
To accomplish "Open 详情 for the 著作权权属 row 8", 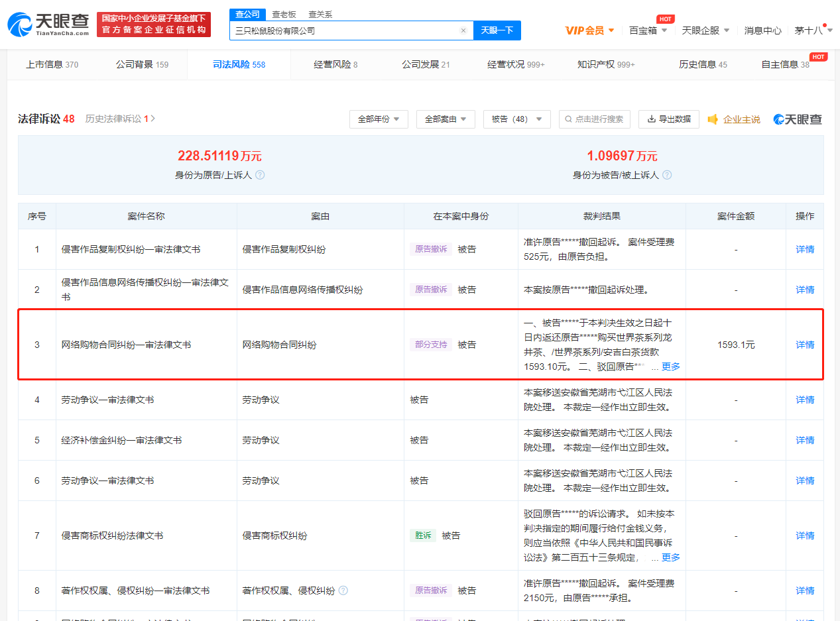I will click(x=805, y=591).
